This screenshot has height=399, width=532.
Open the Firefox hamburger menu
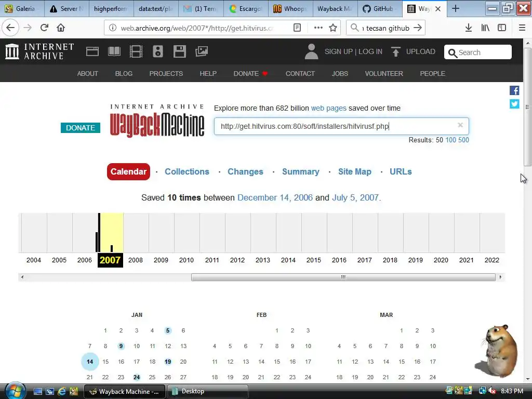[522, 28]
